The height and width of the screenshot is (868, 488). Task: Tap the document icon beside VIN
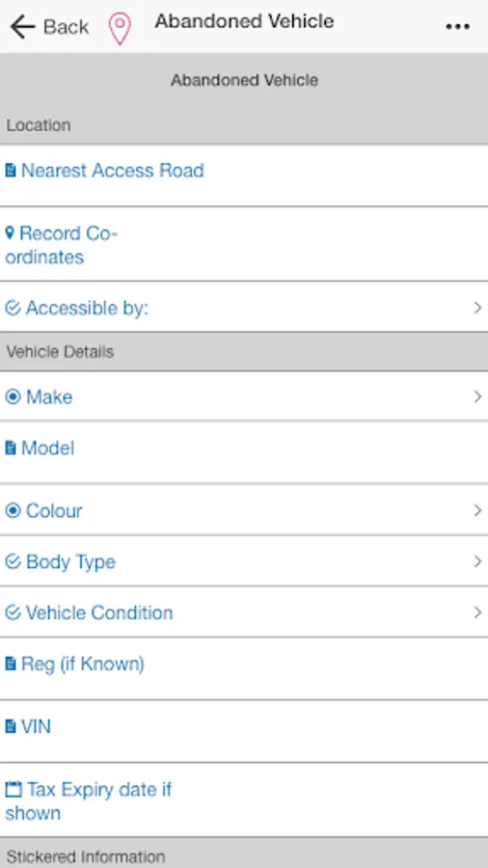pyautogui.click(x=11, y=725)
